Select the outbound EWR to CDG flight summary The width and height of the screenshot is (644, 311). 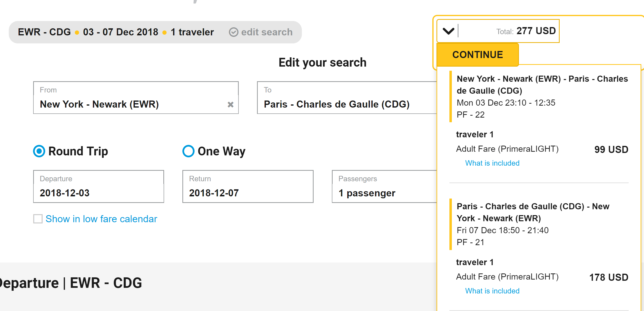tap(540, 97)
